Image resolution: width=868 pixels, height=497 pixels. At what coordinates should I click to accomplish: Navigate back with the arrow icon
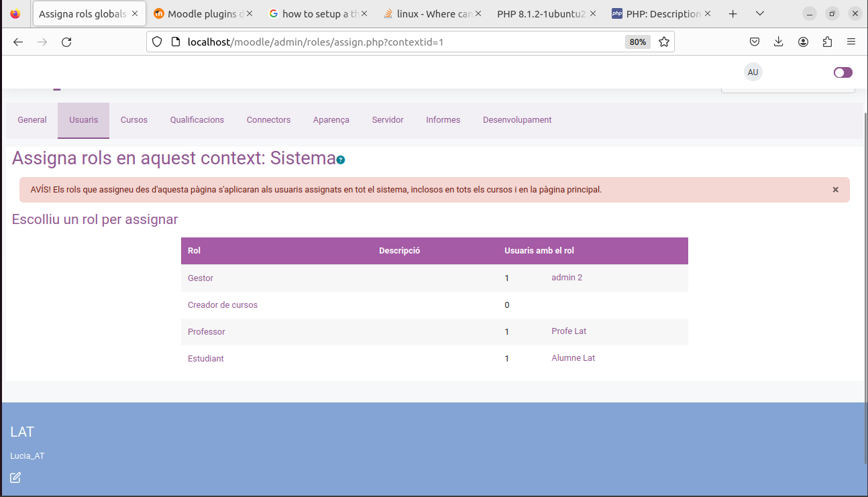click(x=18, y=41)
